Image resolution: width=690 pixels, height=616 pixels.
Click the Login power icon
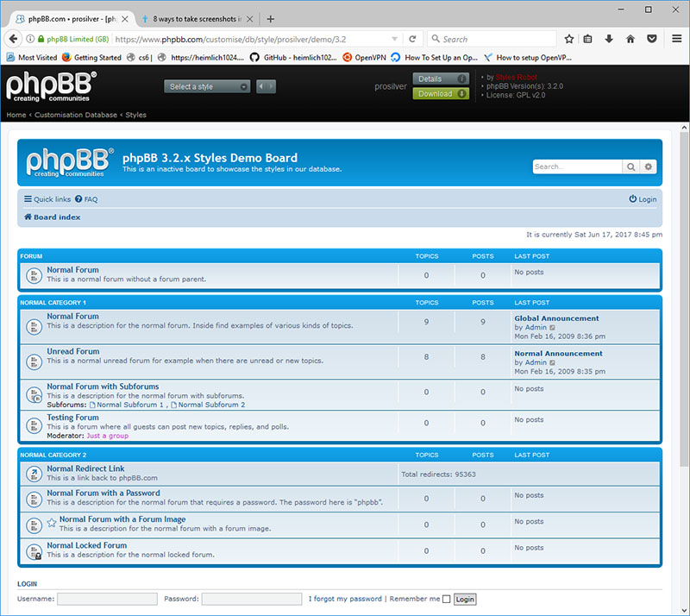click(632, 199)
